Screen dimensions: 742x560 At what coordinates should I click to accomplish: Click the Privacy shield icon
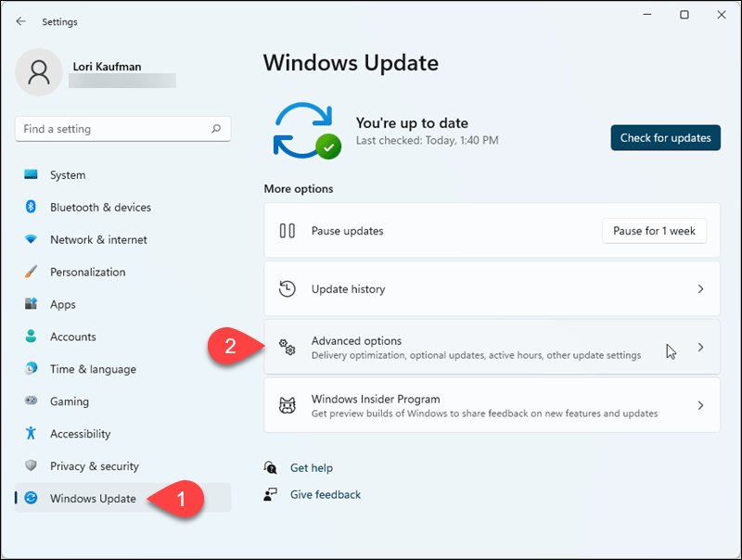pyautogui.click(x=31, y=465)
